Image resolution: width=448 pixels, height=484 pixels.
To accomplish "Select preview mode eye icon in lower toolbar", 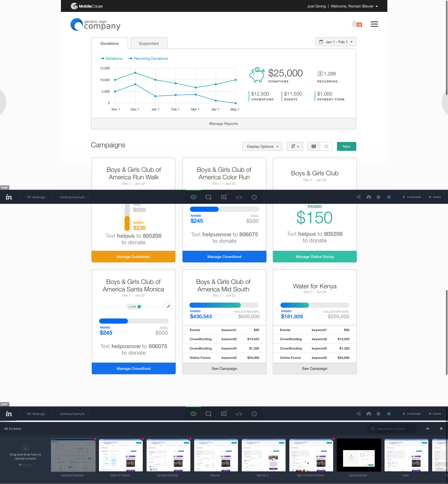I will (193, 414).
